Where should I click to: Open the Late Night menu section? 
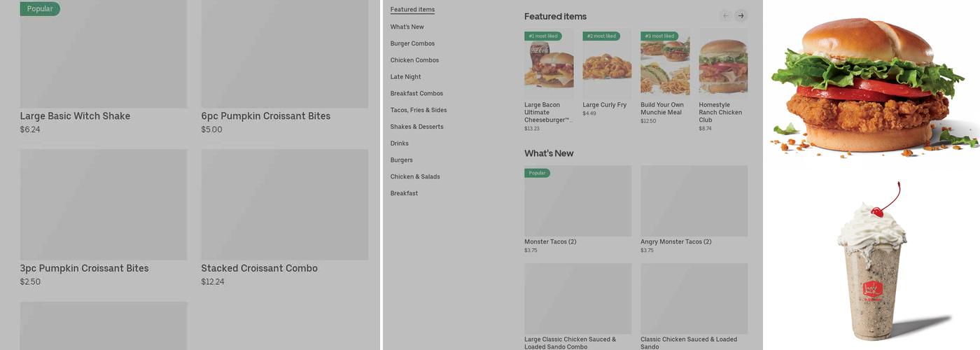[406, 77]
